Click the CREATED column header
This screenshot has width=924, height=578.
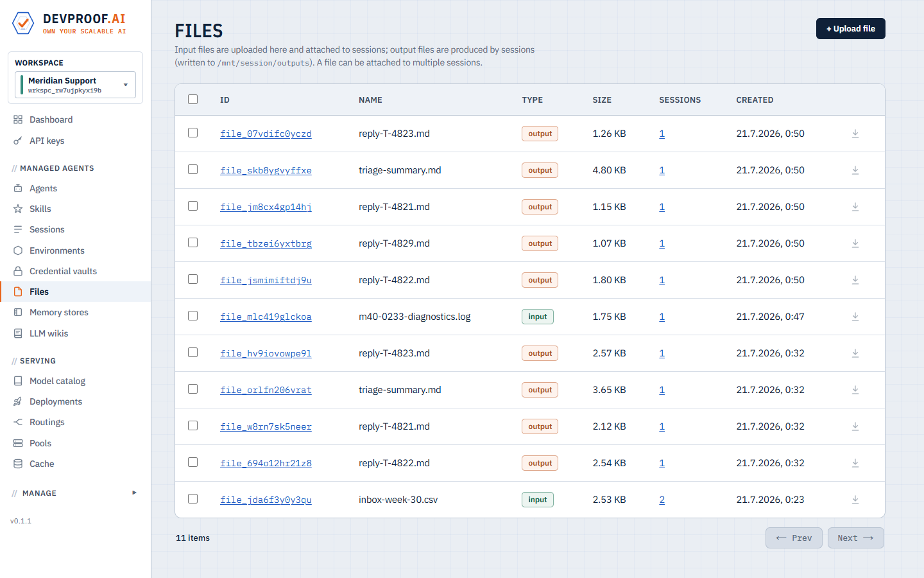(x=755, y=100)
